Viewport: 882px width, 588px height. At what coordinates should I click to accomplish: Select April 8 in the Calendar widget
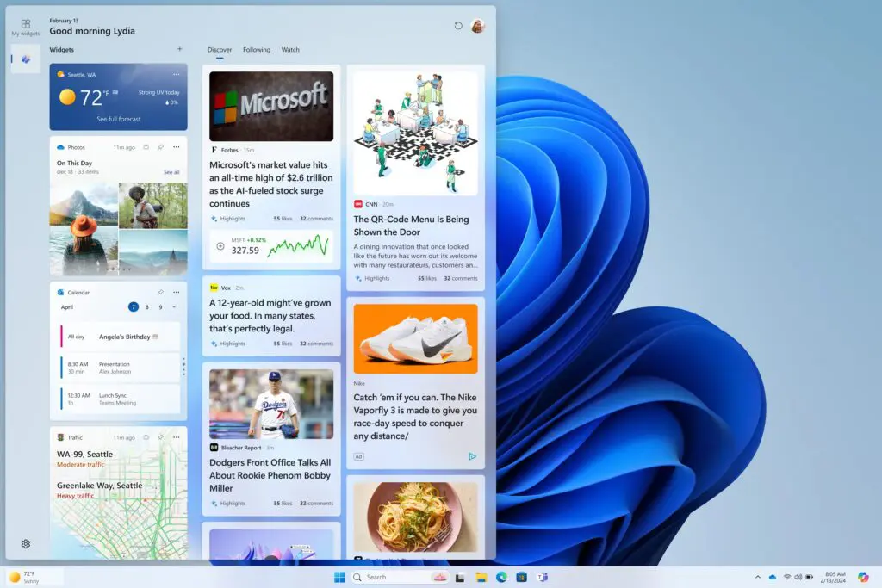tap(148, 307)
